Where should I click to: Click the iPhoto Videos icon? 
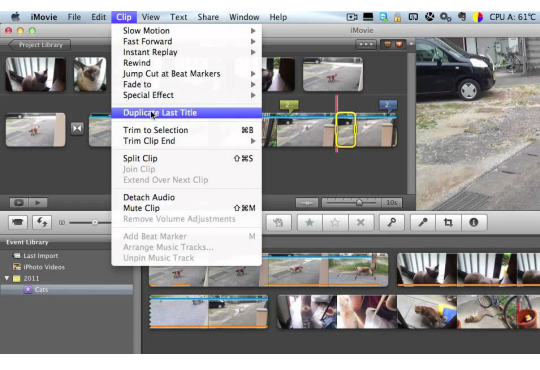17,267
